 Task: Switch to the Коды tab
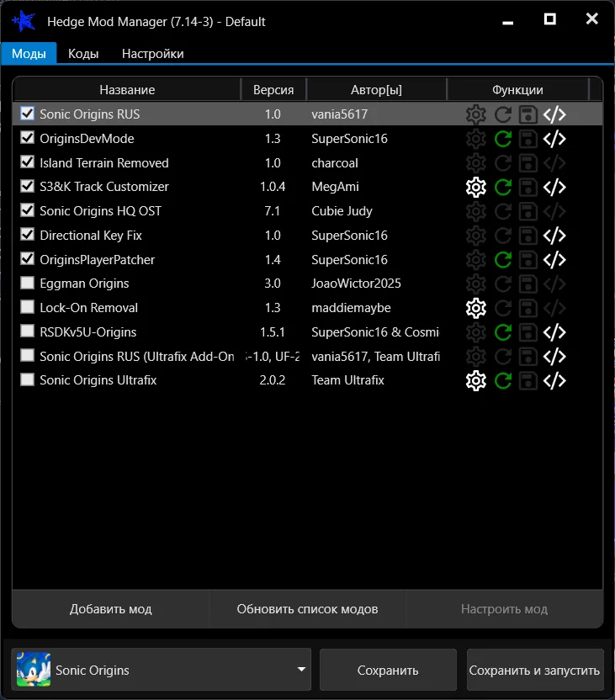point(83,54)
